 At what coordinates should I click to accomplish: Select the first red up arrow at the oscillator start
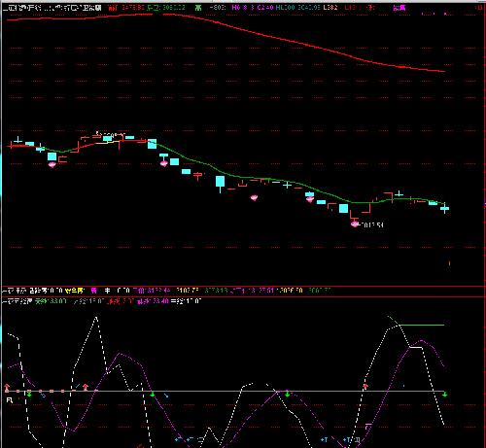[x=7, y=387]
